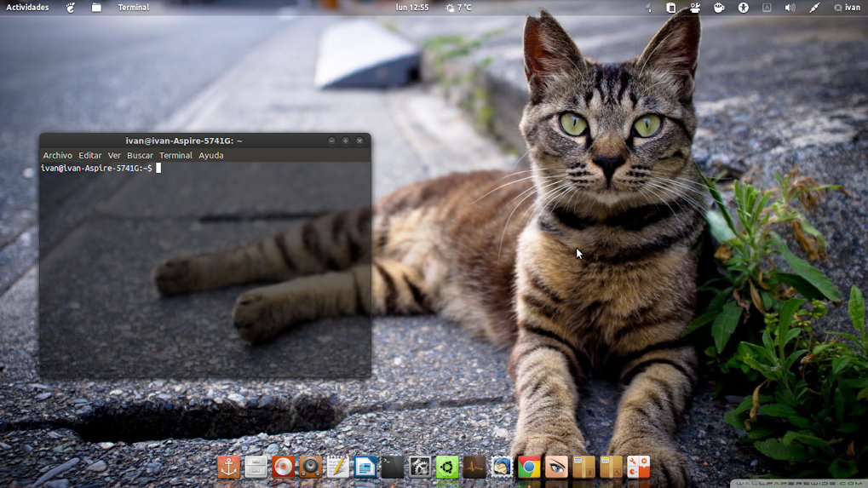Click the terminal icon in the dock
The height and width of the screenshot is (488, 868).
[393, 467]
